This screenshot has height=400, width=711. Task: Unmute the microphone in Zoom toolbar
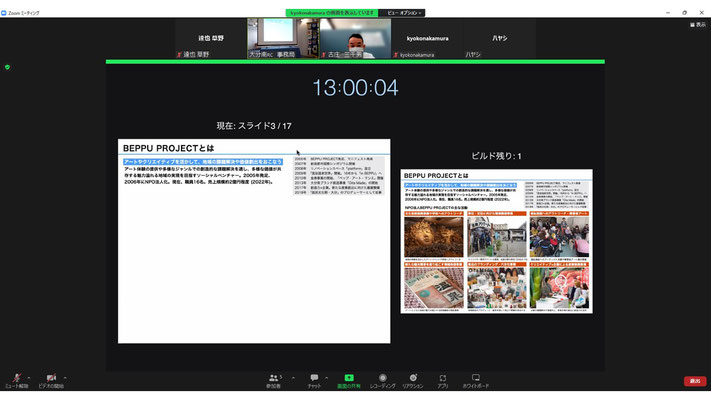(17, 380)
